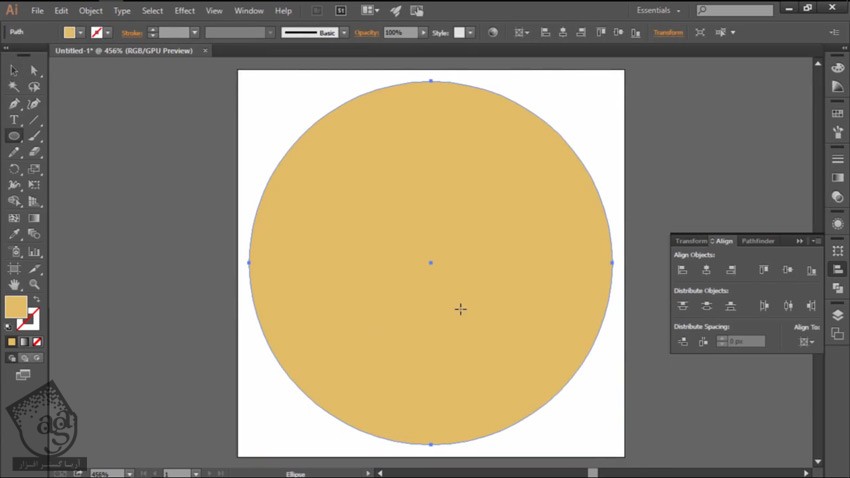850x478 pixels.
Task: Open Basic brush definition dropdown
Action: pos(344,33)
